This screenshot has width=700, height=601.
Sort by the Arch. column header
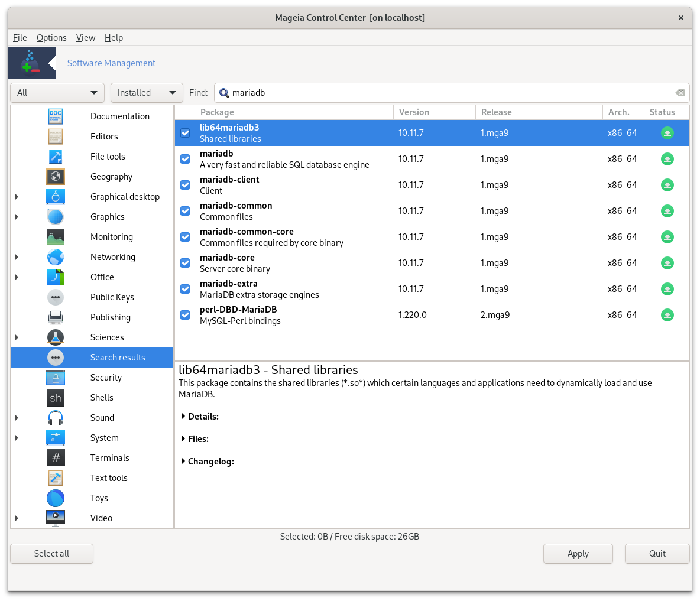point(624,112)
